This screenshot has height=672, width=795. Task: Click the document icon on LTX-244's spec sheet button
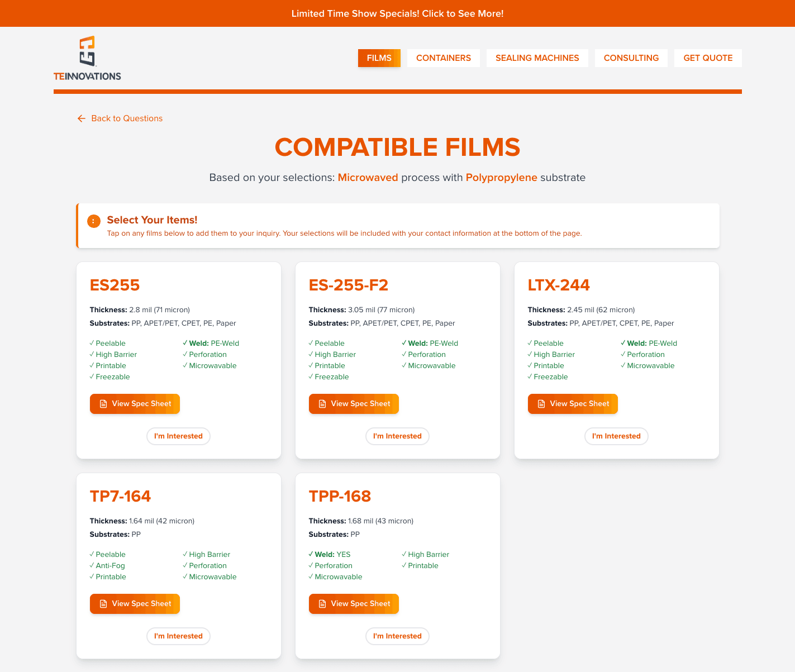541,403
